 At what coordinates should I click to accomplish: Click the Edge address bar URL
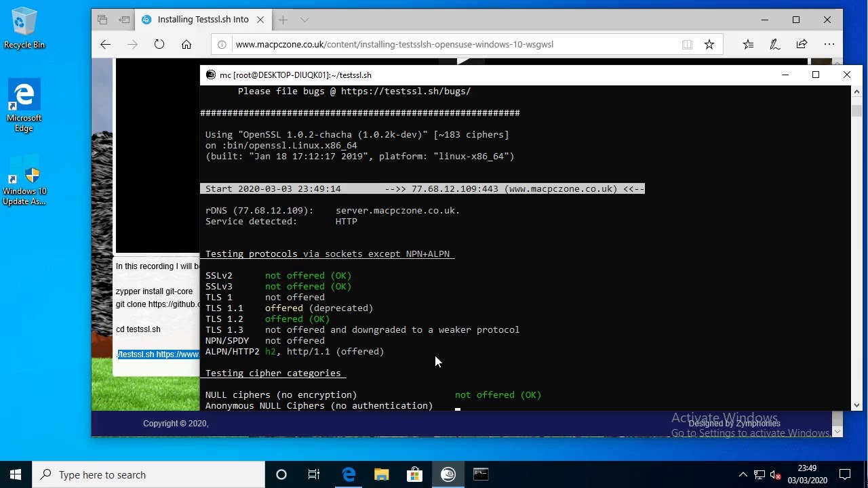click(394, 45)
